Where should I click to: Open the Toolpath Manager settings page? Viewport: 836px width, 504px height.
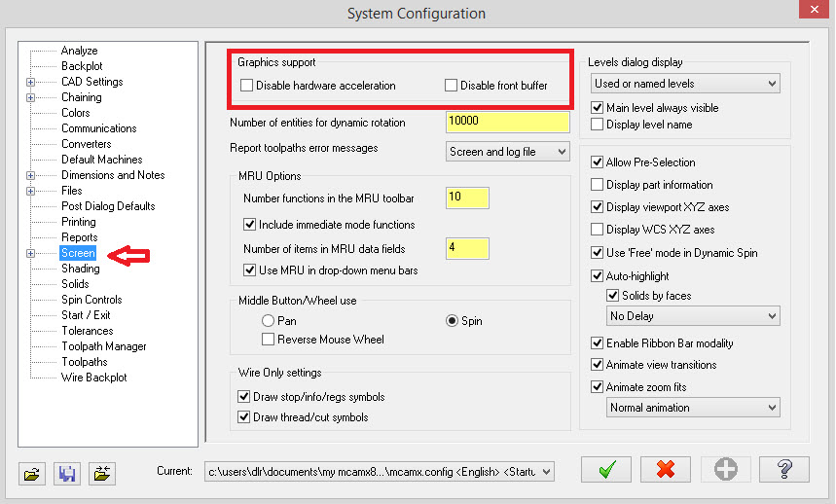(x=103, y=346)
